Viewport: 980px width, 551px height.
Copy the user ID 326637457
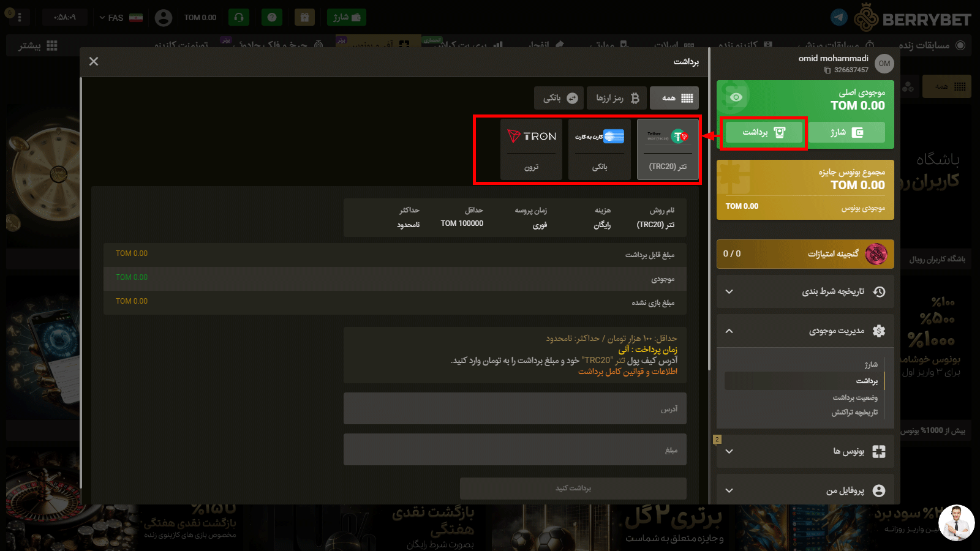click(827, 70)
